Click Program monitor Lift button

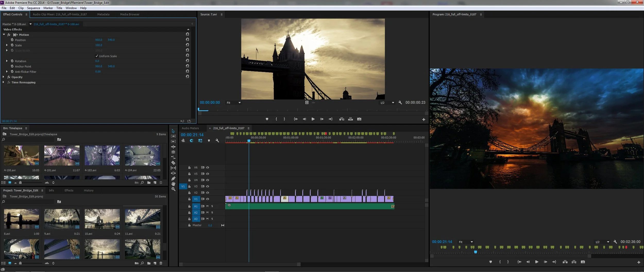pyautogui.click(x=565, y=262)
